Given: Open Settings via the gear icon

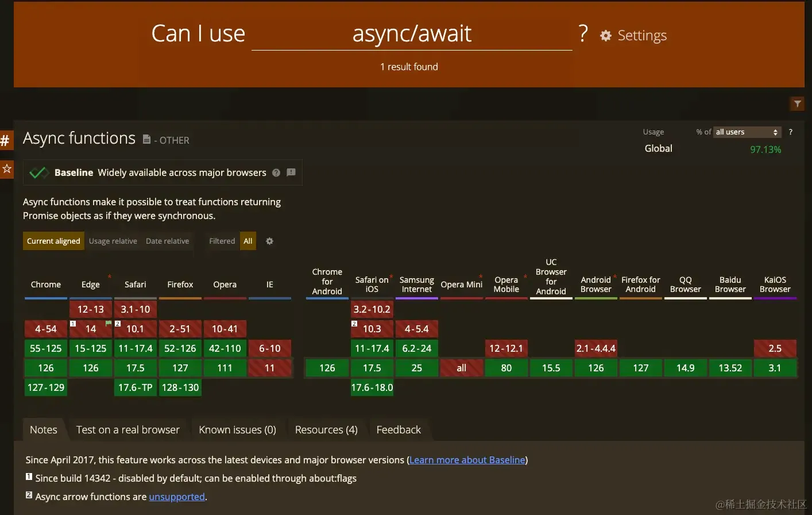Looking at the screenshot, I should click(x=606, y=36).
